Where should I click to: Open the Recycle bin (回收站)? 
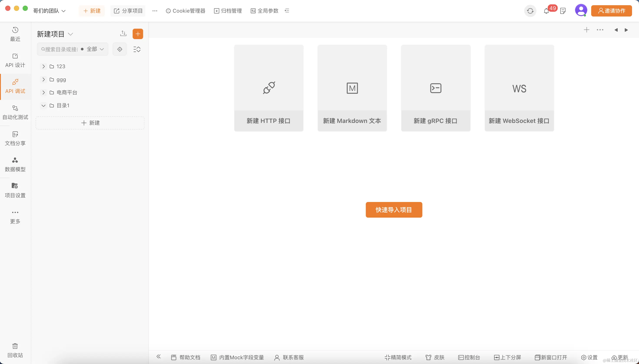point(15,350)
